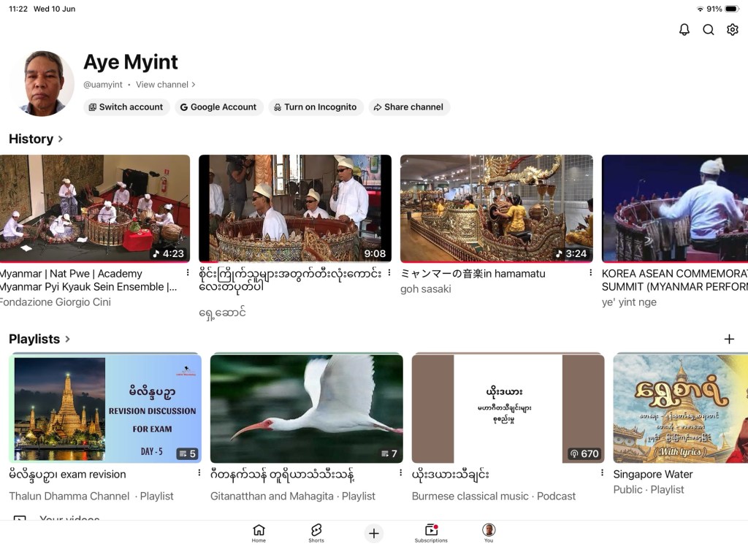Open the notifications bell
Viewport: 748px width, 560px height.
click(684, 30)
